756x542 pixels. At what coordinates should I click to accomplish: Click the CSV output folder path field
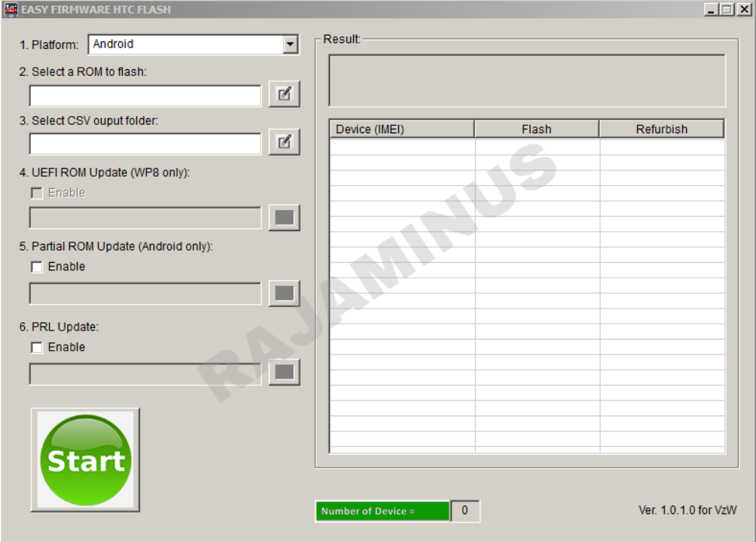(145, 144)
